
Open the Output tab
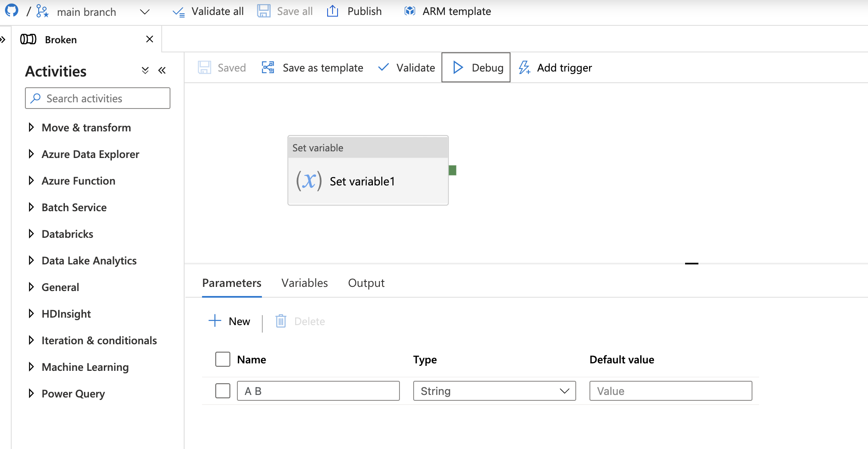pyautogui.click(x=366, y=283)
